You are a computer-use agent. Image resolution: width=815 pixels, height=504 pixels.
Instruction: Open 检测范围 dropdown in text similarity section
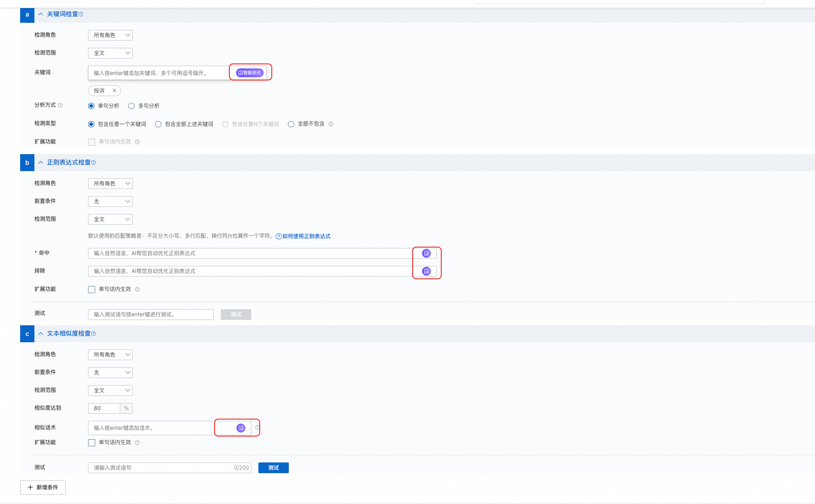(110, 391)
